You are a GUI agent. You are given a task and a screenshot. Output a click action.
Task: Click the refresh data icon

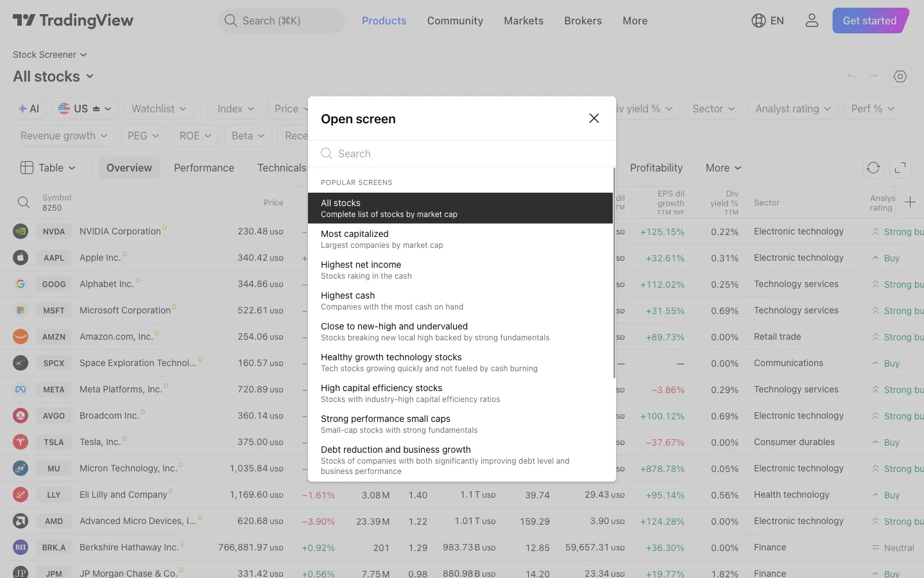click(873, 168)
